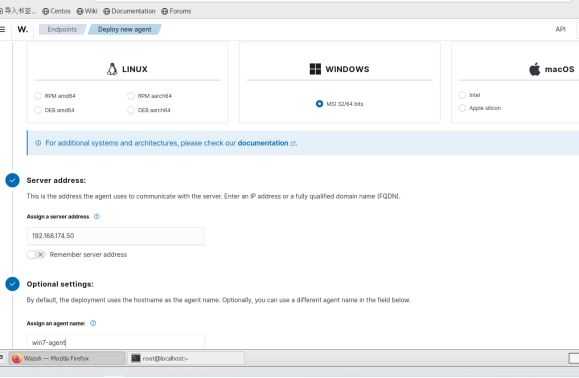The height and width of the screenshot is (378, 579).
Task: Click help icon beside Assign a server address
Action: click(97, 216)
